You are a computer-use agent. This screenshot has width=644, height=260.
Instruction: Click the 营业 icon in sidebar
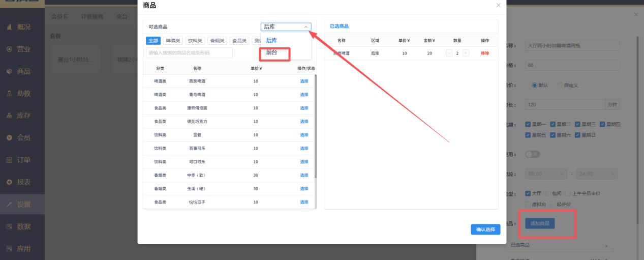[x=9, y=49]
